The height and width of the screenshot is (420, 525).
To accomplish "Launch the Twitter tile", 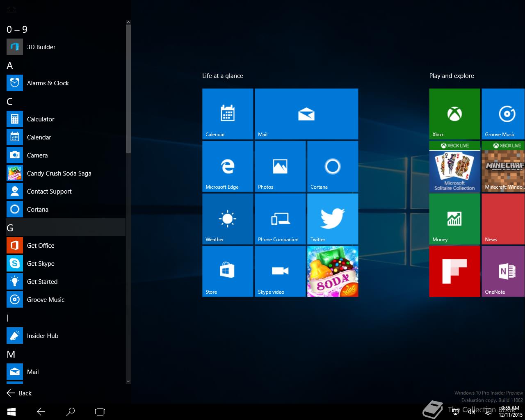I will [x=333, y=219].
